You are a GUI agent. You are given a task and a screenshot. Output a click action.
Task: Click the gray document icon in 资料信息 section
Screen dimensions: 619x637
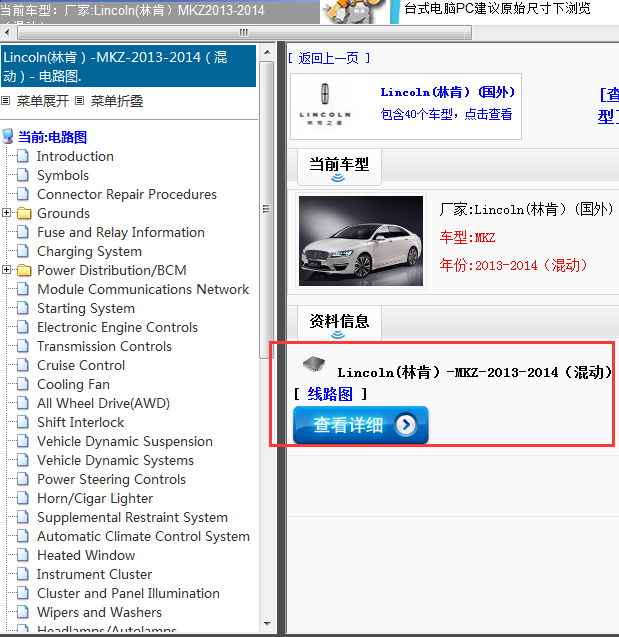(314, 364)
